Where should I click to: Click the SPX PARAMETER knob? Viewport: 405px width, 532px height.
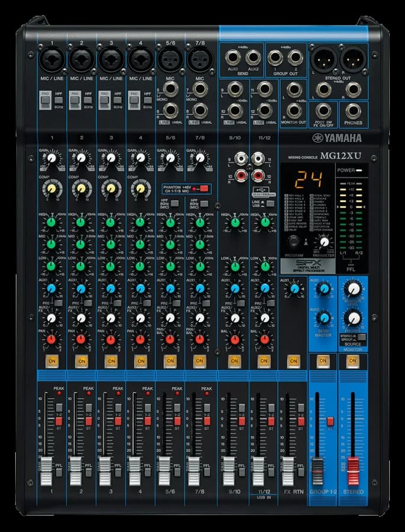click(x=325, y=242)
